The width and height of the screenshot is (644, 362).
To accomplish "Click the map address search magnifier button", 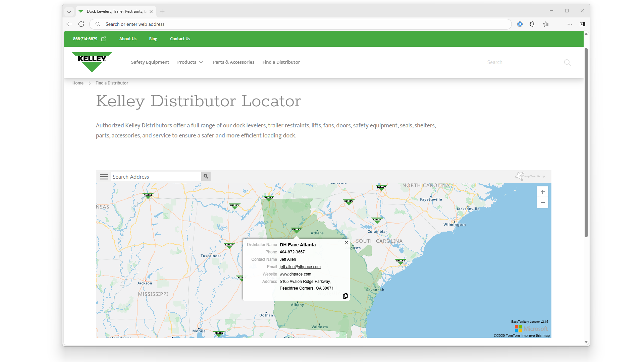I will click(206, 176).
